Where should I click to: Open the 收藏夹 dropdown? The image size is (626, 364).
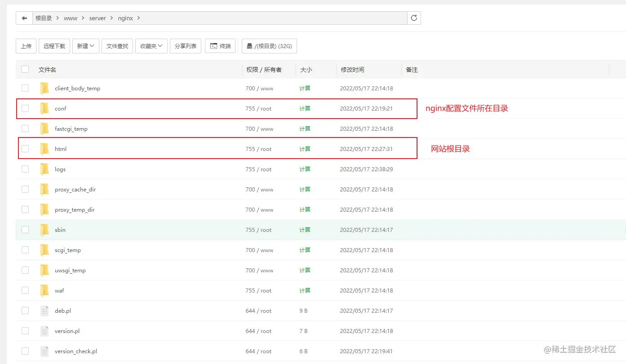(151, 46)
